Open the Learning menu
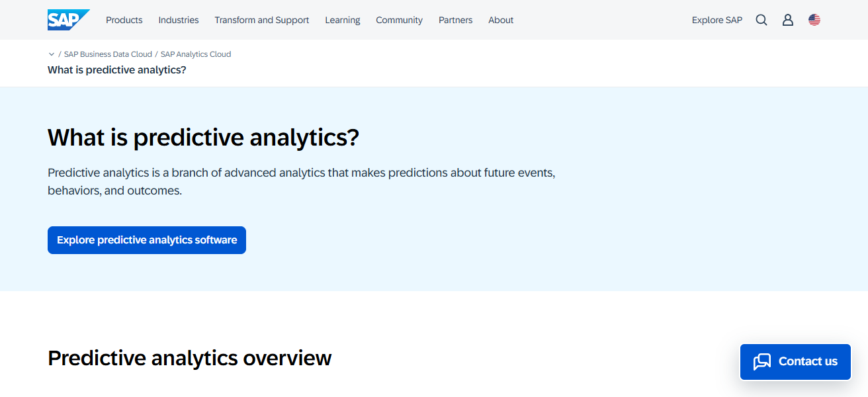The height and width of the screenshot is (397, 868). tap(342, 20)
